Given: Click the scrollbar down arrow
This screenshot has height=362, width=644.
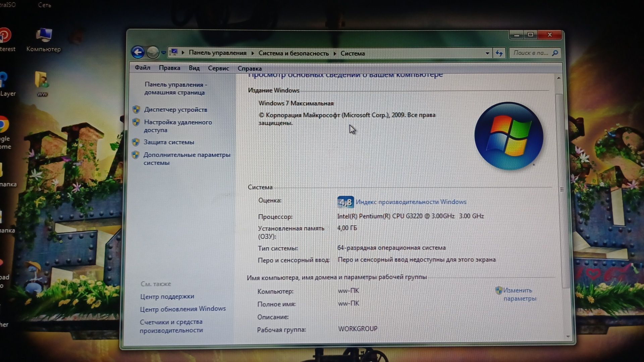Looking at the screenshot, I should click(568, 336).
